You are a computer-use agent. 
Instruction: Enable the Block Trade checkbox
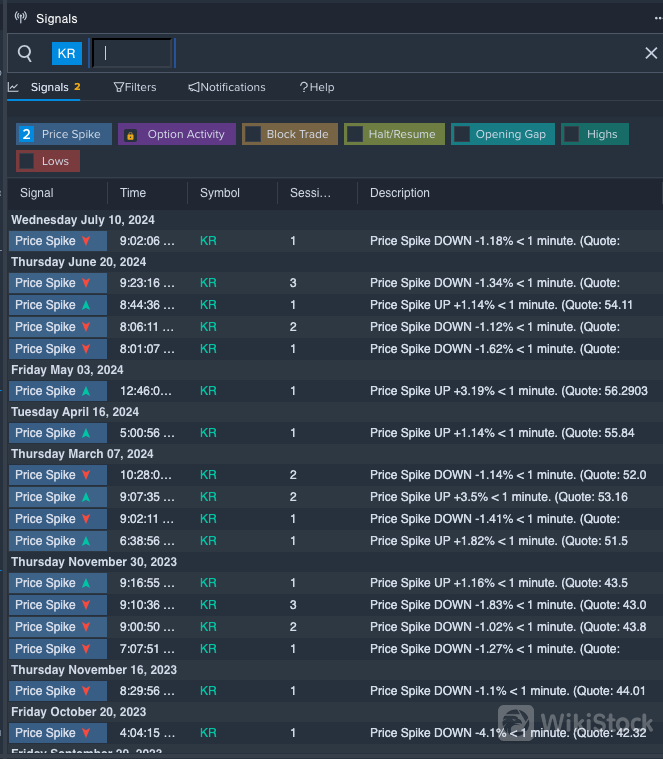[x=254, y=134]
